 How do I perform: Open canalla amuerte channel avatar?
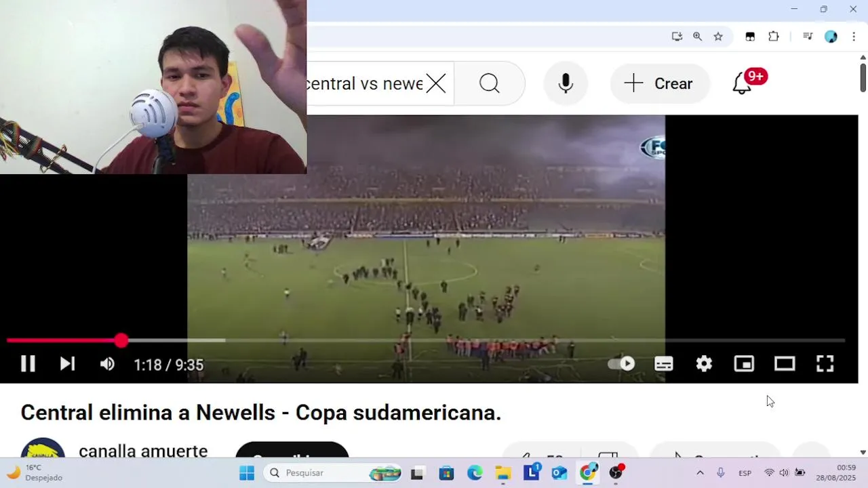[43, 447]
